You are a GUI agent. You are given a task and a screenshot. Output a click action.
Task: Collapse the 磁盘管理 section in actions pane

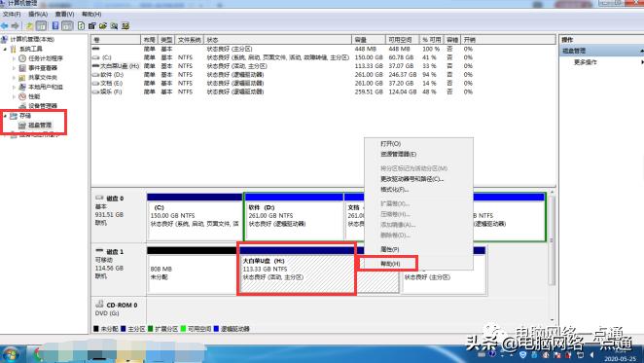click(641, 51)
